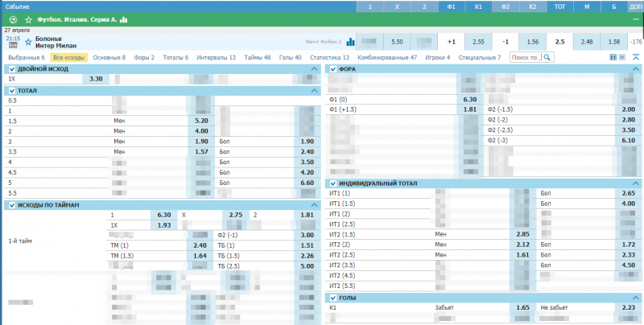Collapse the ГОЛЫ section using its chevron

pos(636,298)
